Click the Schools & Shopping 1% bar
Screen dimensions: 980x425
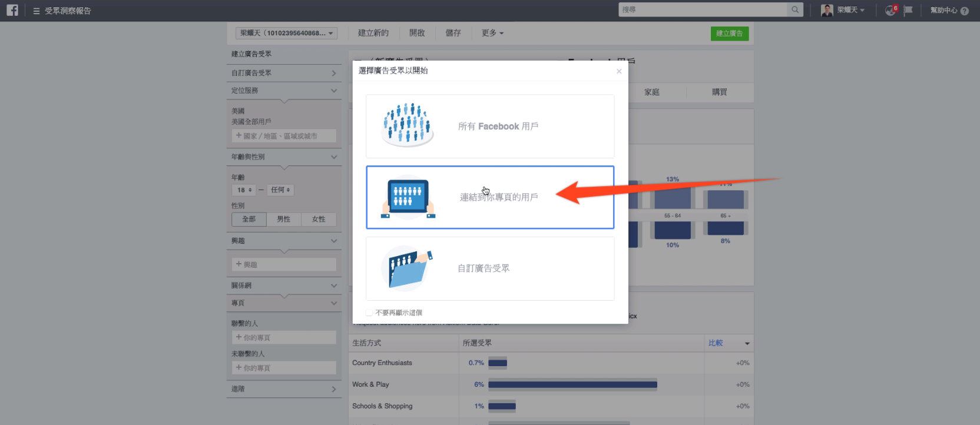click(502, 406)
